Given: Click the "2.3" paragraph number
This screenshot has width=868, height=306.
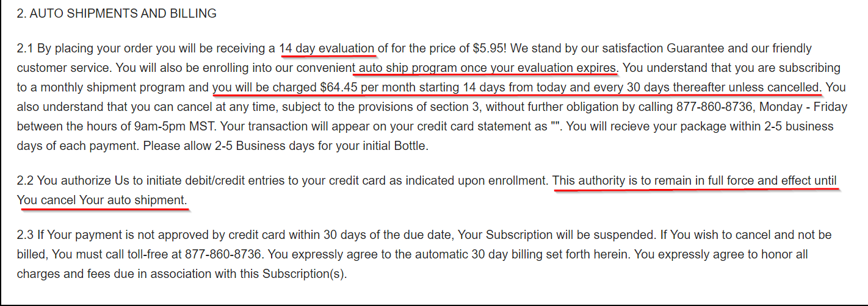Looking at the screenshot, I should pos(25,235).
